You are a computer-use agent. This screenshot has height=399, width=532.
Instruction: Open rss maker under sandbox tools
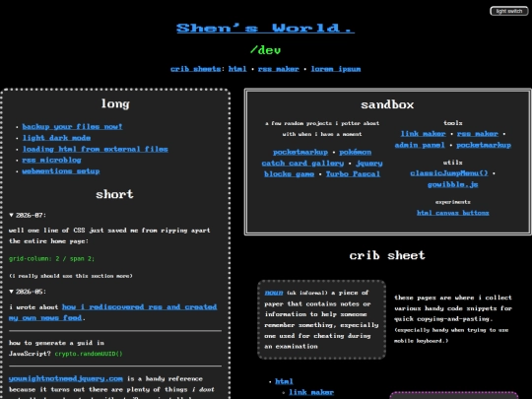478,134
